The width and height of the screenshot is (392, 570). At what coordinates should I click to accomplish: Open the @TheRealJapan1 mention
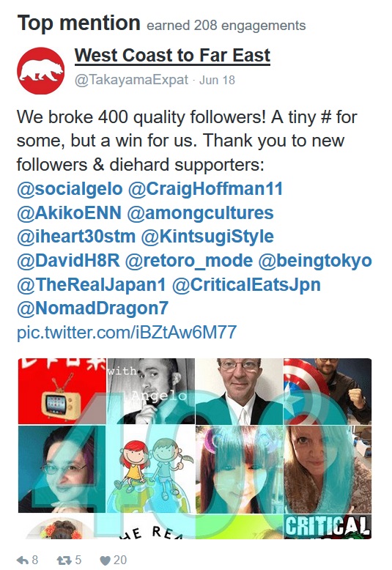coord(92,285)
